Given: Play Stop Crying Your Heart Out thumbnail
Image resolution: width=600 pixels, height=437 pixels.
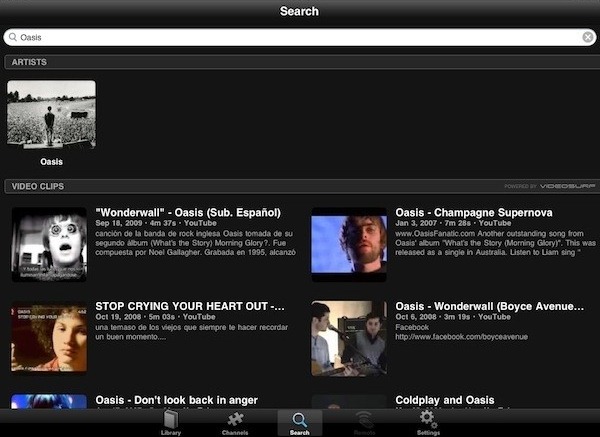Looking at the screenshot, I should pyautogui.click(x=49, y=337).
